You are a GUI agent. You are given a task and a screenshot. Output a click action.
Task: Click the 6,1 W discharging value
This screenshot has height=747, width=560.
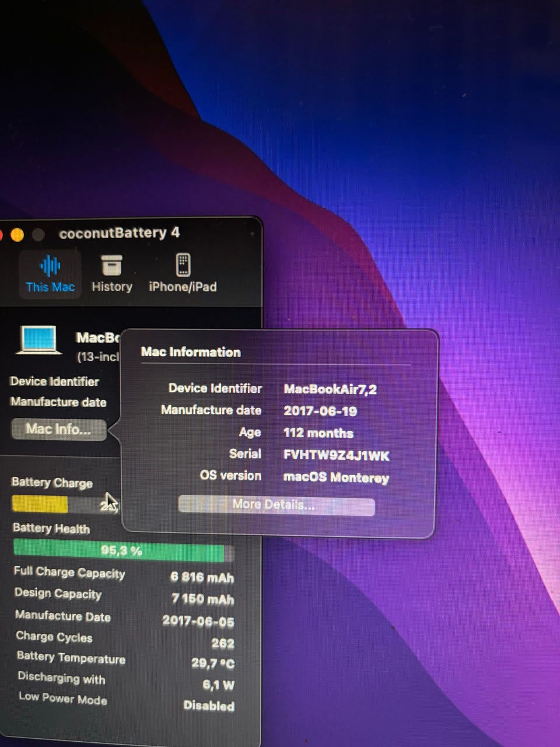pos(219,685)
